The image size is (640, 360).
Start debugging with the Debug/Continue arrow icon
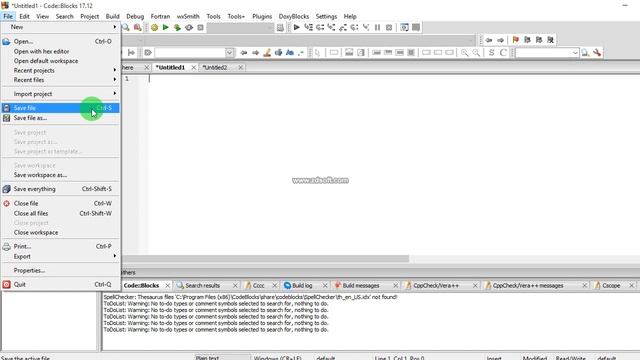pos(297,27)
